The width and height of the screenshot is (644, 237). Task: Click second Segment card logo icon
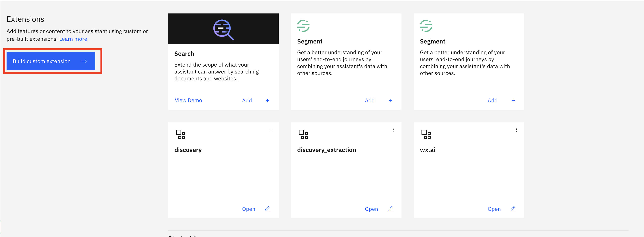[x=426, y=26]
